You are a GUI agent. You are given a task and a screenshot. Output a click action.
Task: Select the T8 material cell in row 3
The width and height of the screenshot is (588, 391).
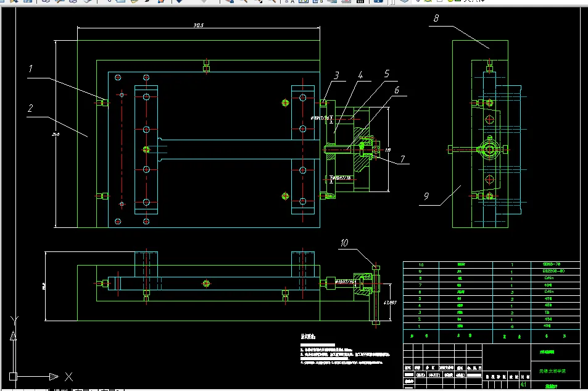tap(547, 312)
